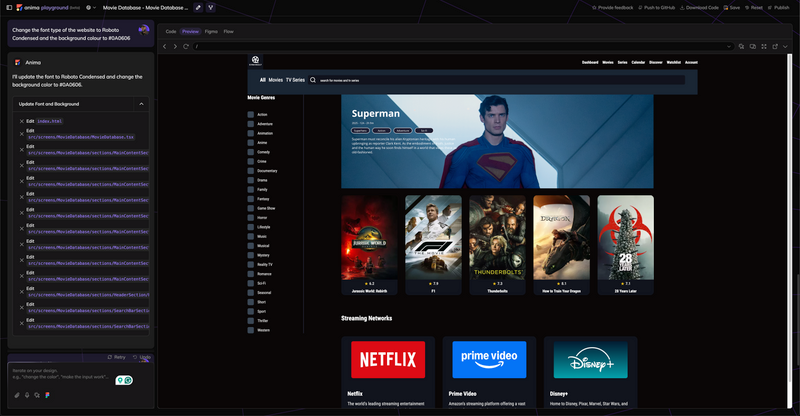800x416 pixels.
Task: Reload the preview page
Action: click(186, 46)
